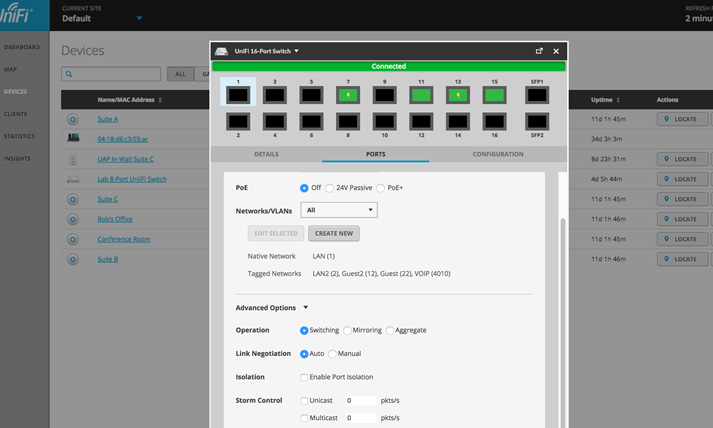Set PoE to PoE+
The image size is (713, 428).
point(381,188)
